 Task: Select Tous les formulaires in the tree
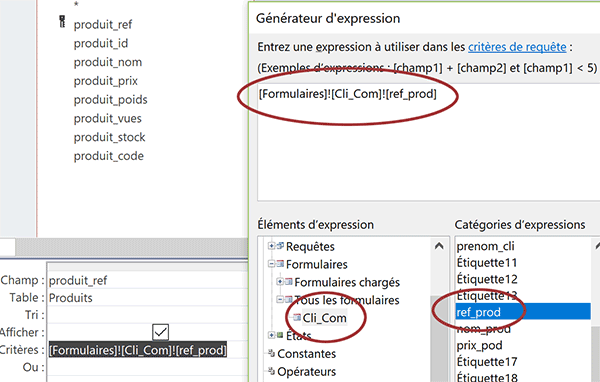coord(347,300)
